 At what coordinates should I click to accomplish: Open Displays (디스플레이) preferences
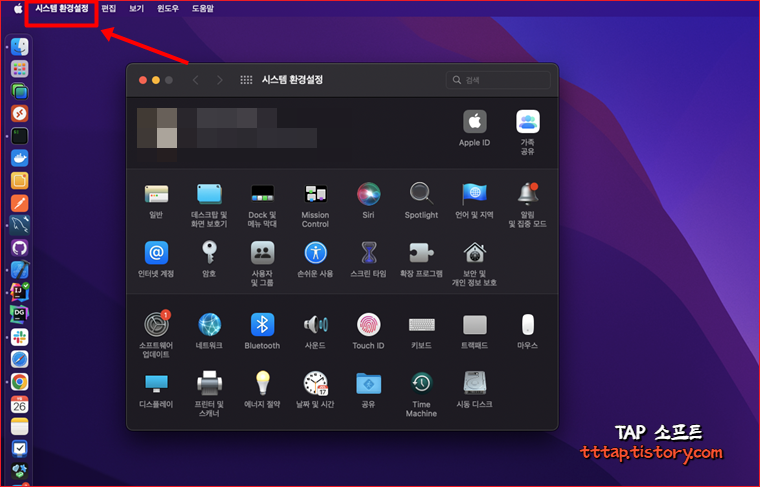click(x=156, y=383)
